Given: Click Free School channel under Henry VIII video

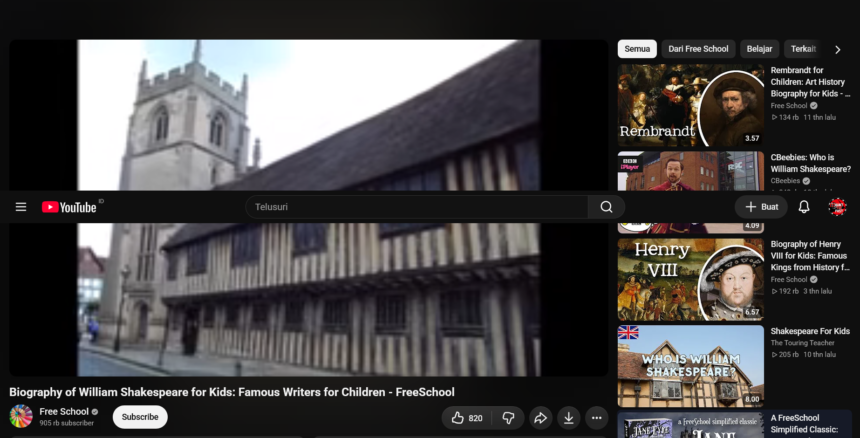Looking at the screenshot, I should click(789, 280).
